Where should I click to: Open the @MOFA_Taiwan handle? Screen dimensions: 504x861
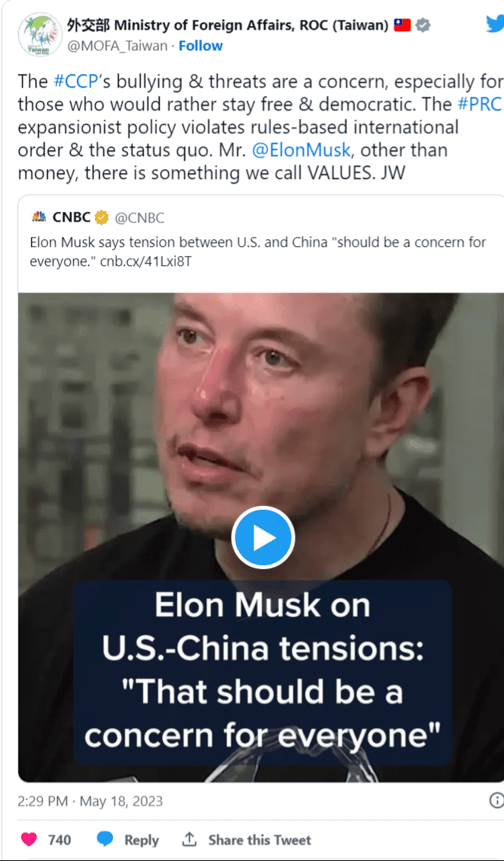pyautogui.click(x=116, y=46)
